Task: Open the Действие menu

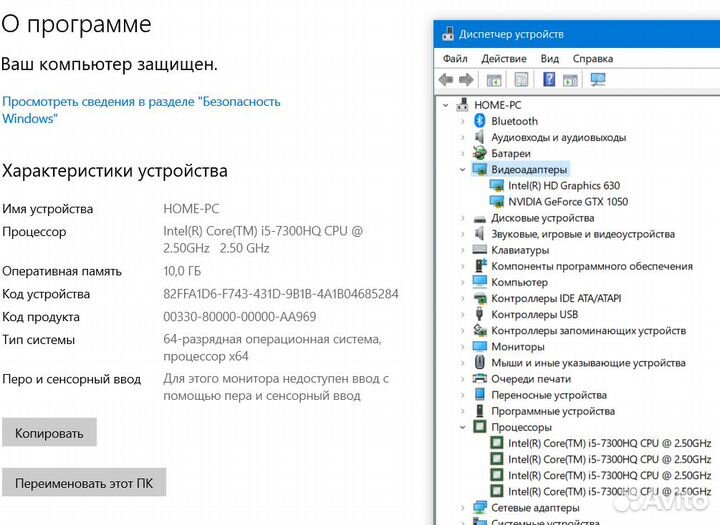Action: [x=504, y=59]
